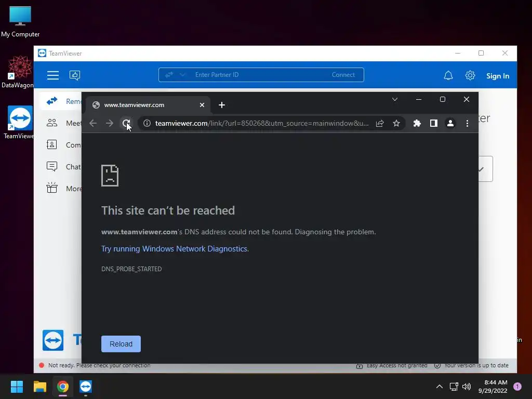Open File Explorer from taskbar

tap(40, 387)
